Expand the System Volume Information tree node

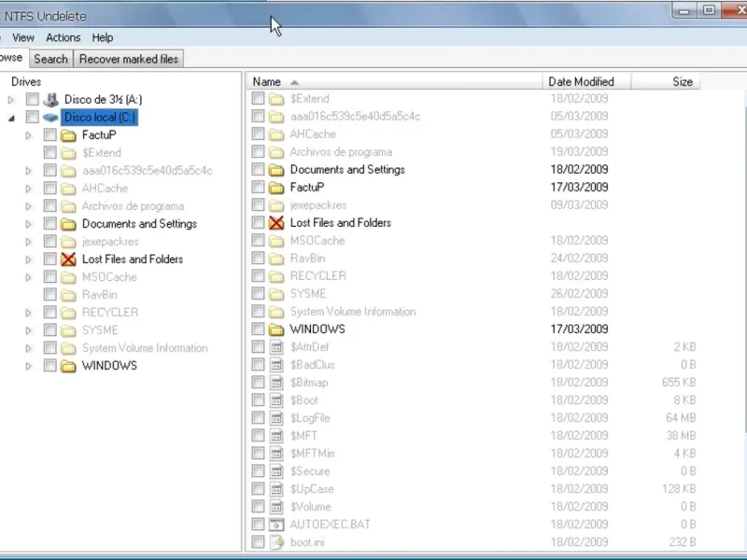[29, 348]
